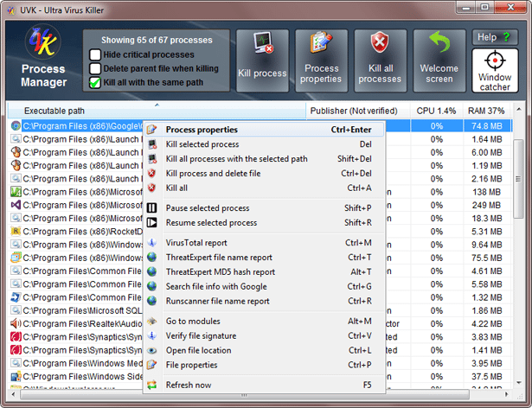
Task: Choose Refresh now from context menu
Action: click(x=189, y=385)
